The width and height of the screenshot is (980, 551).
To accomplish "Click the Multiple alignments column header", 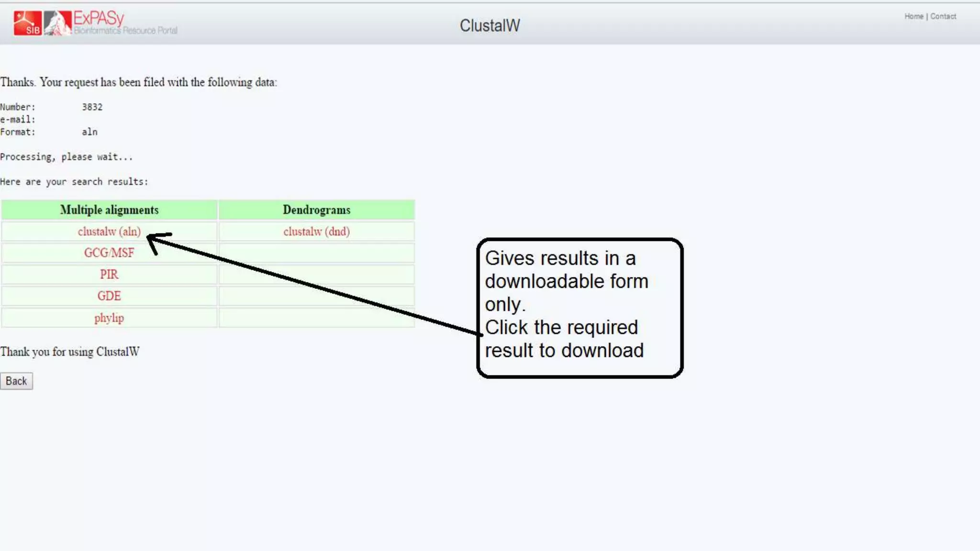I will (109, 210).
